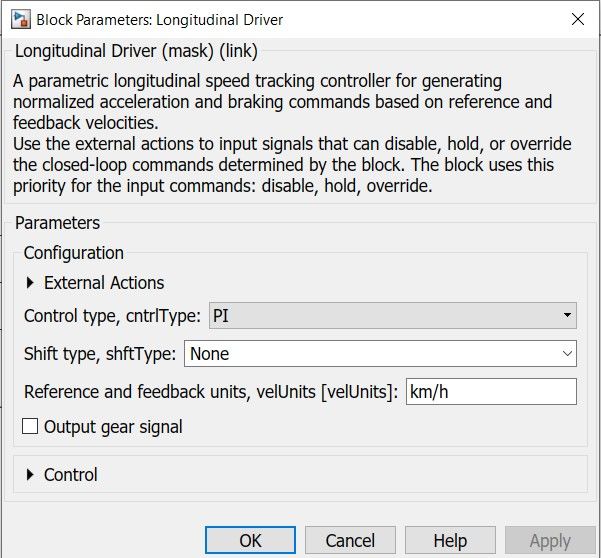This screenshot has width=601, height=558.
Task: Click the Control type, cntrlType label
Action: (x=112, y=316)
